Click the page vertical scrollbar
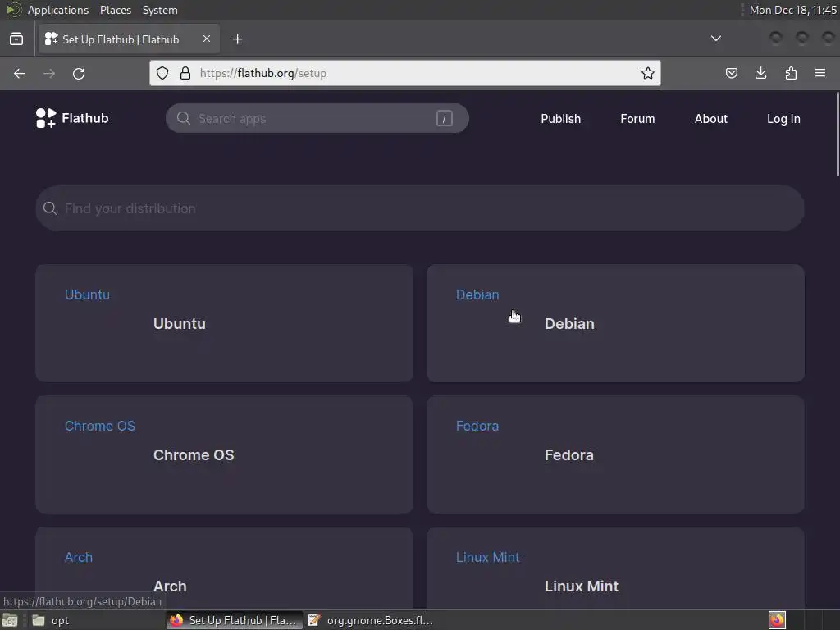This screenshot has width=840, height=630. (x=838, y=134)
